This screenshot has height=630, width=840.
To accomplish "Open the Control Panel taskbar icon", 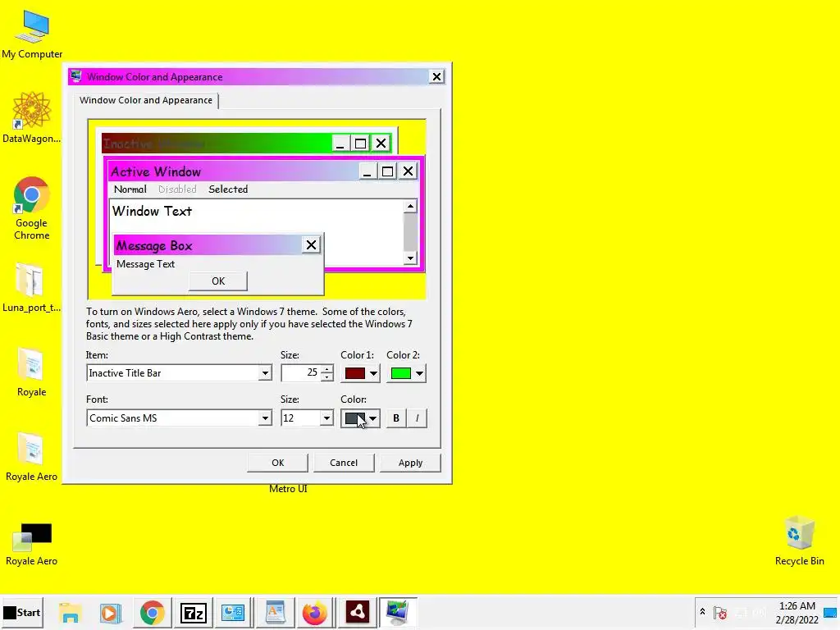I will click(x=233, y=612).
